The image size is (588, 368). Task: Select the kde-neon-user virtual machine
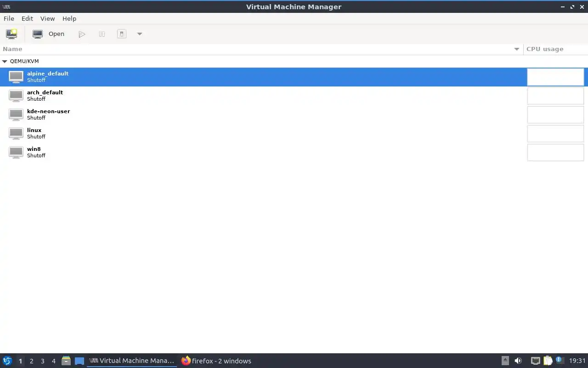[x=294, y=115]
